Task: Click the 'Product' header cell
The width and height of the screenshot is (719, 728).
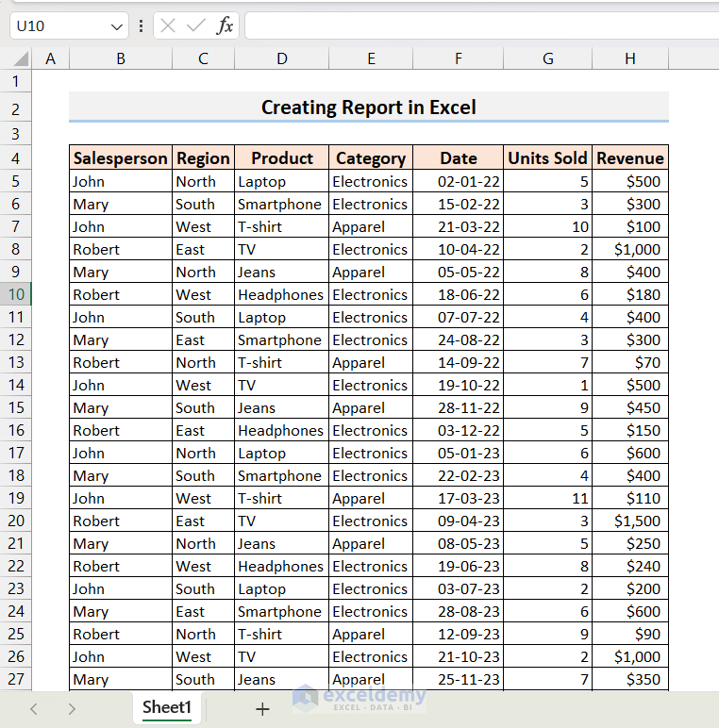Action: point(282,157)
